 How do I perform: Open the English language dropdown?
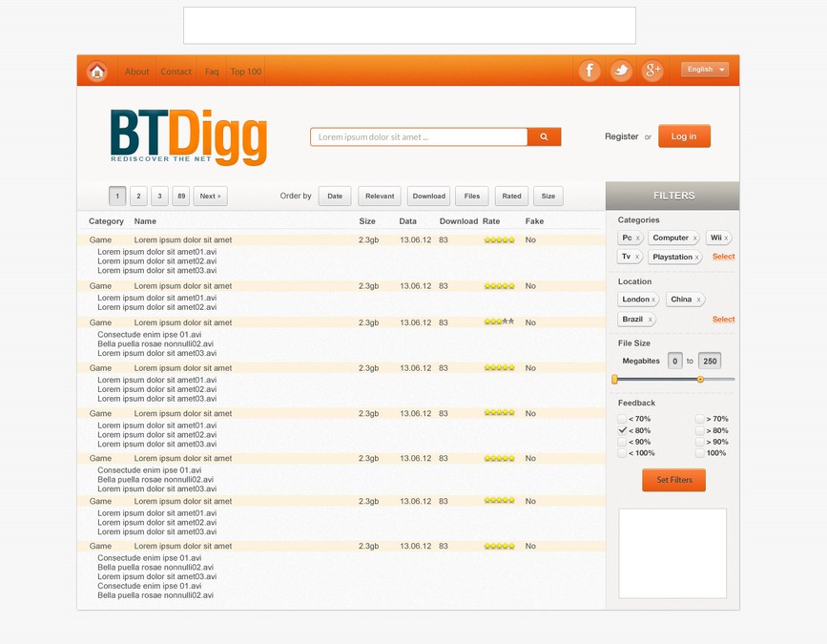coord(704,69)
